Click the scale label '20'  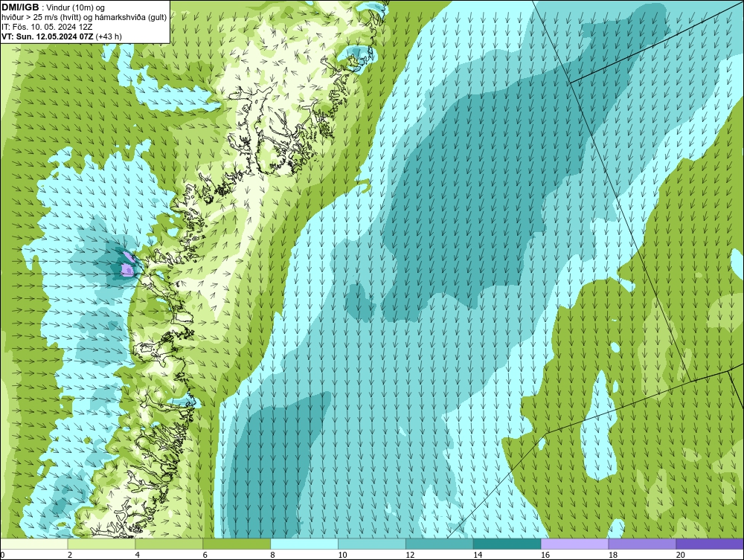coord(681,555)
